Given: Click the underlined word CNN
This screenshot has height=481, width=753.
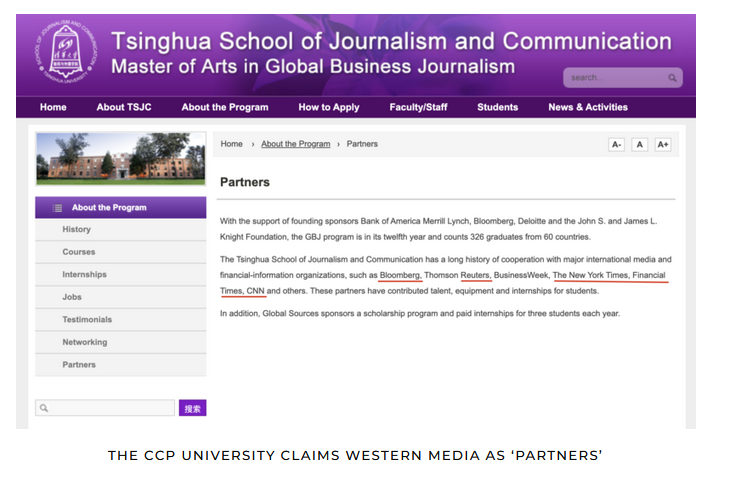Looking at the screenshot, I should 255,291.
